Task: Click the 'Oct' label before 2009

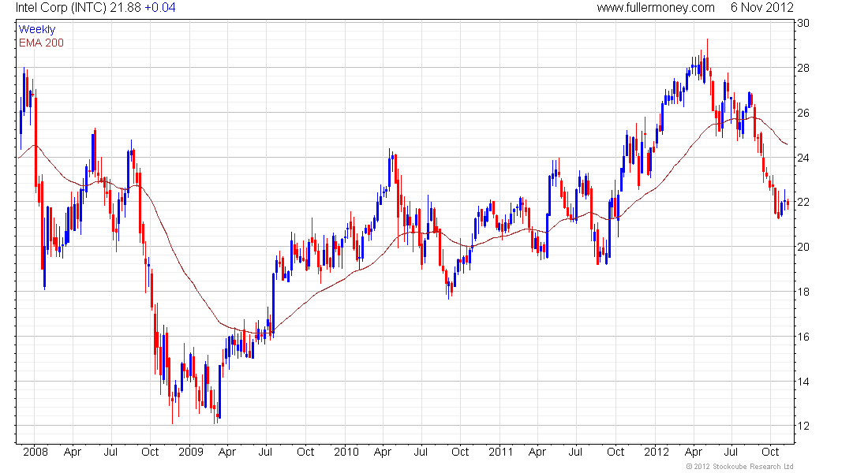Action: (x=150, y=452)
